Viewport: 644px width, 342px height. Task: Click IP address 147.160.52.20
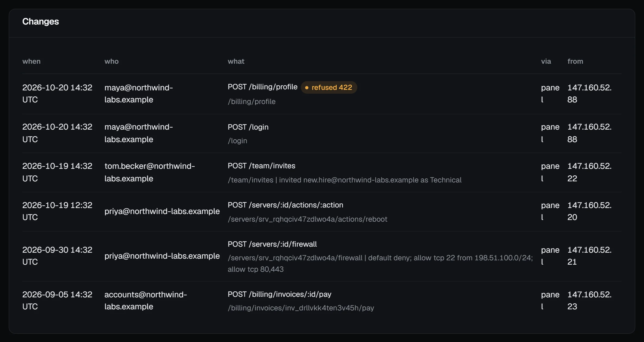tap(589, 211)
